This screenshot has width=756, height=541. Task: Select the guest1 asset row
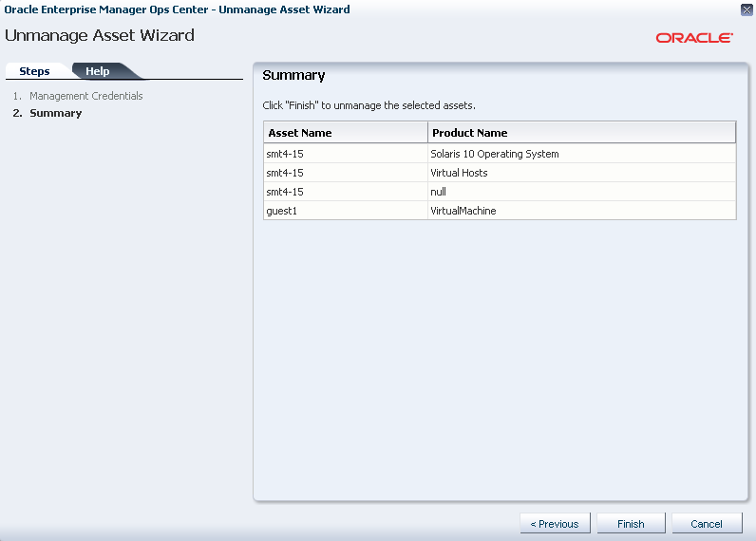coord(500,211)
